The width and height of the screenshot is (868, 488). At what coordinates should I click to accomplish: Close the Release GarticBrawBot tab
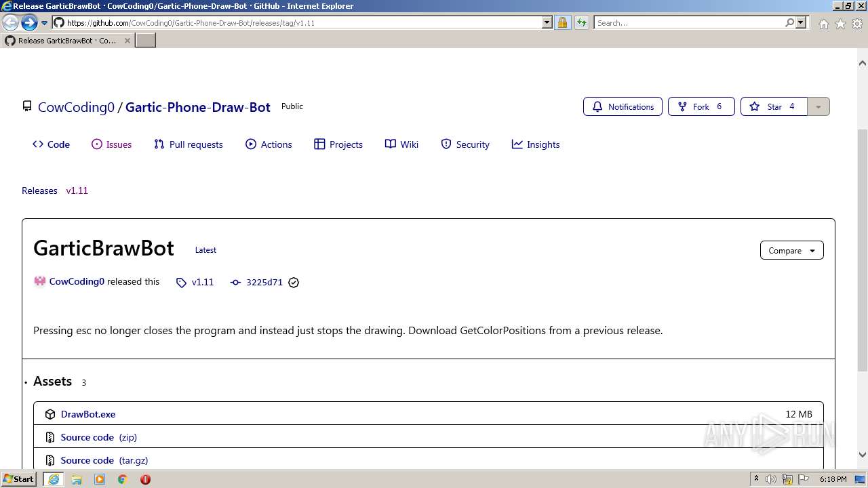[127, 41]
